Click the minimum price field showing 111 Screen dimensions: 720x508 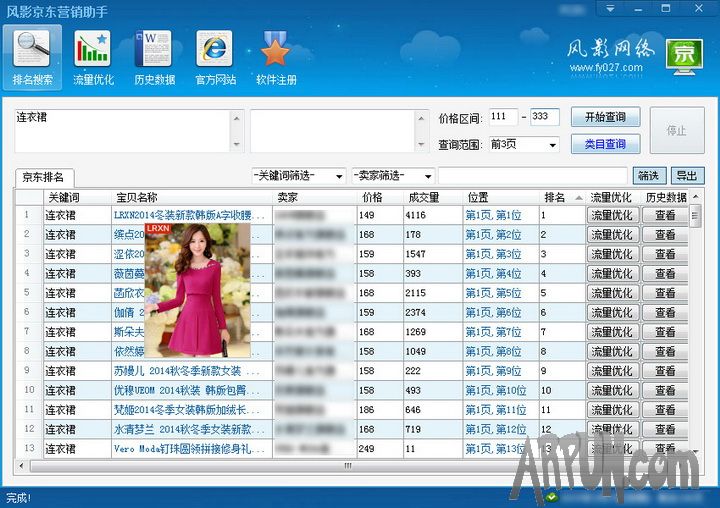[x=503, y=117]
